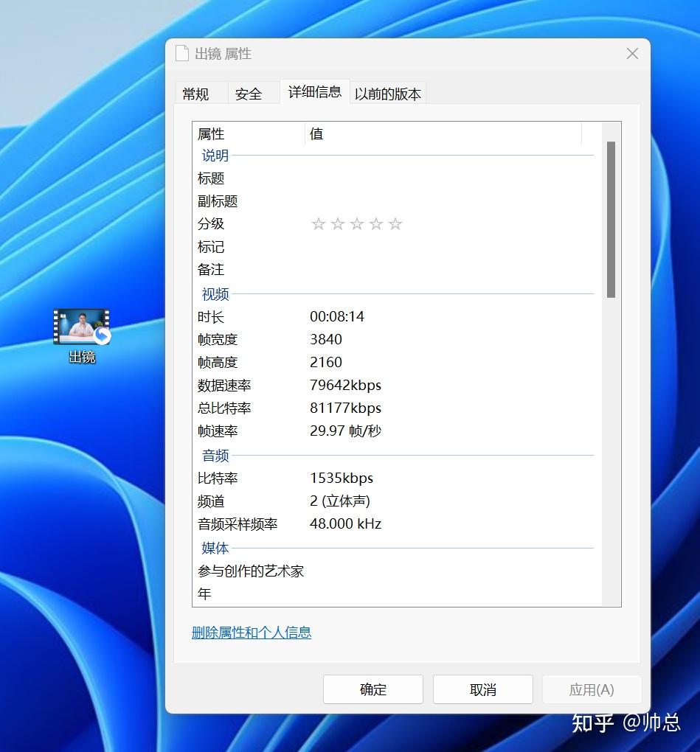Click the shortcut arrow overlay on 出镜 icon
This screenshot has height=752, width=700.
(x=103, y=335)
